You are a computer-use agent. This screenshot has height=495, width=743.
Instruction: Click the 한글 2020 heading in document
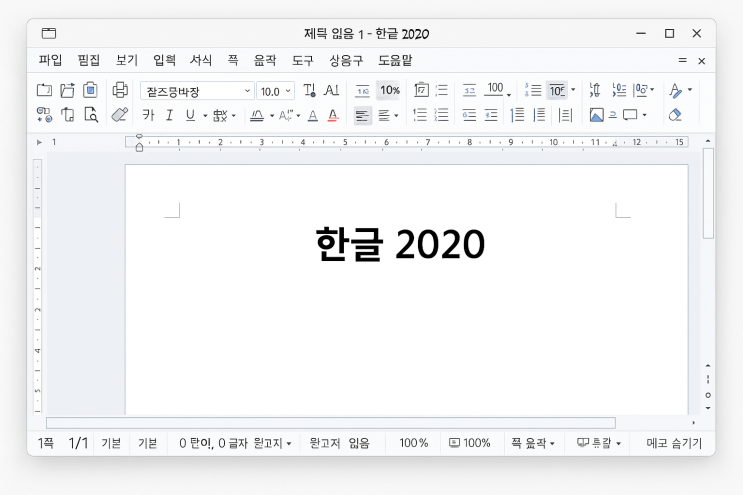tap(400, 244)
